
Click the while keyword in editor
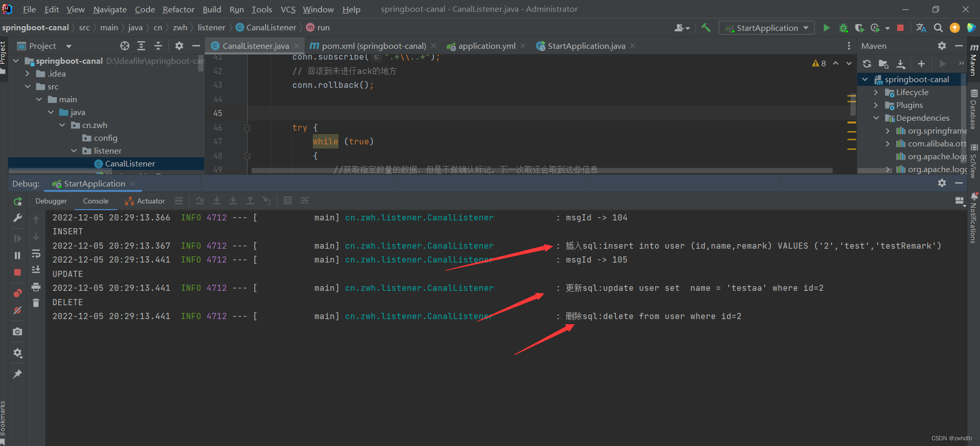(325, 141)
